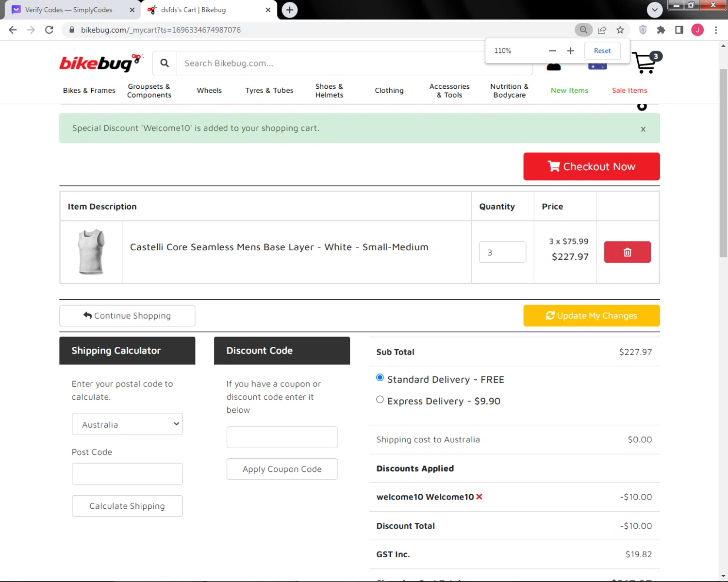Click Update My Changes button
This screenshot has height=582, width=728.
pyautogui.click(x=592, y=316)
